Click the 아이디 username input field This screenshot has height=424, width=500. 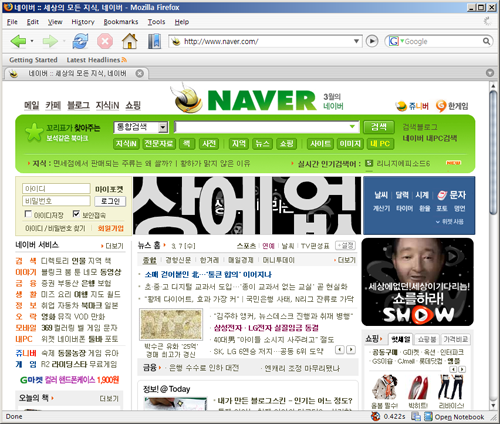click(x=56, y=189)
